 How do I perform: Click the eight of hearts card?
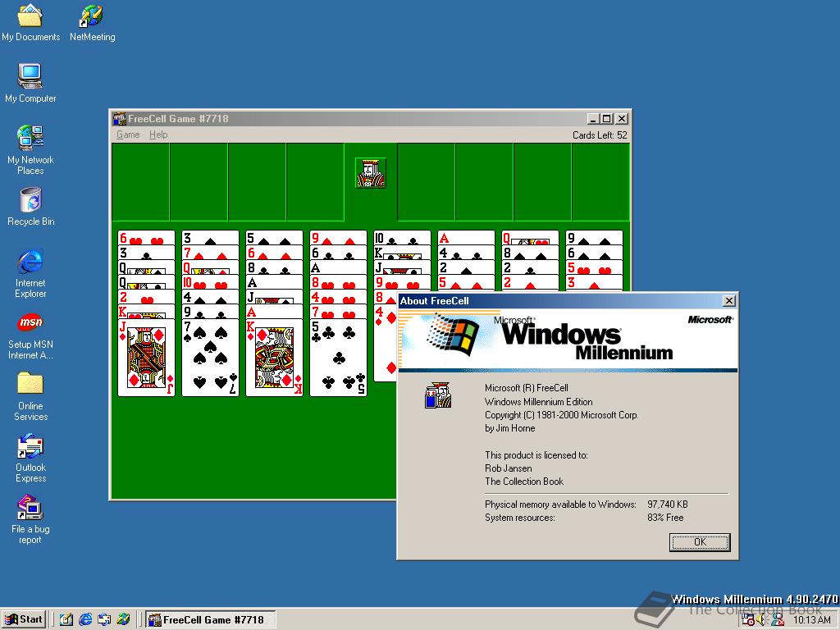coord(338,282)
